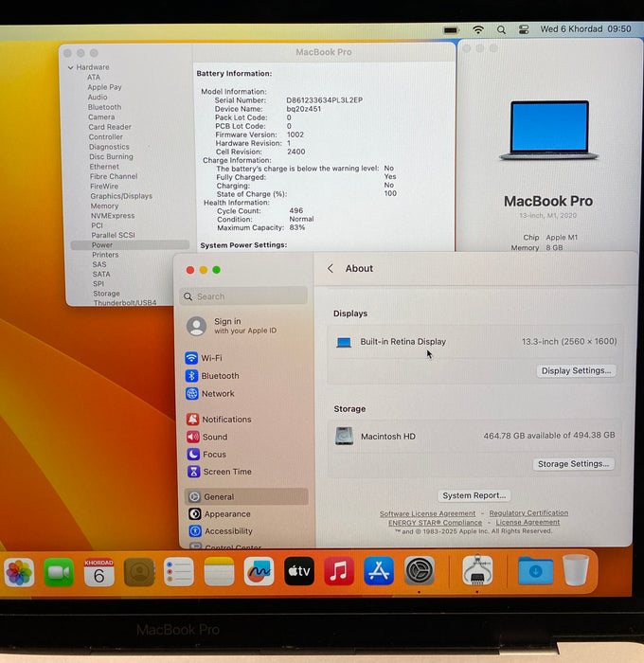
Task: Click the Maximum Capacity value 83%
Action: 296,227
